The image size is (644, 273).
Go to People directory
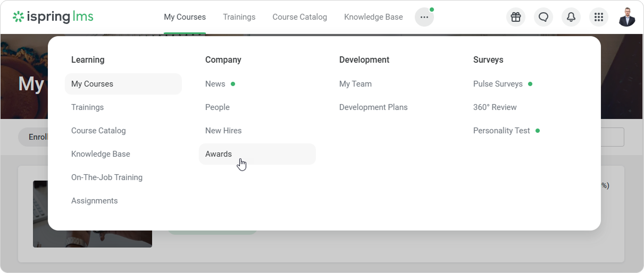coord(218,107)
